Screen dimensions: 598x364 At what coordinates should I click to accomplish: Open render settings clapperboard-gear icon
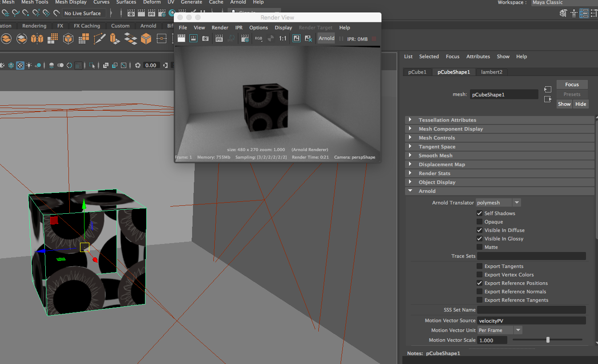click(x=245, y=39)
